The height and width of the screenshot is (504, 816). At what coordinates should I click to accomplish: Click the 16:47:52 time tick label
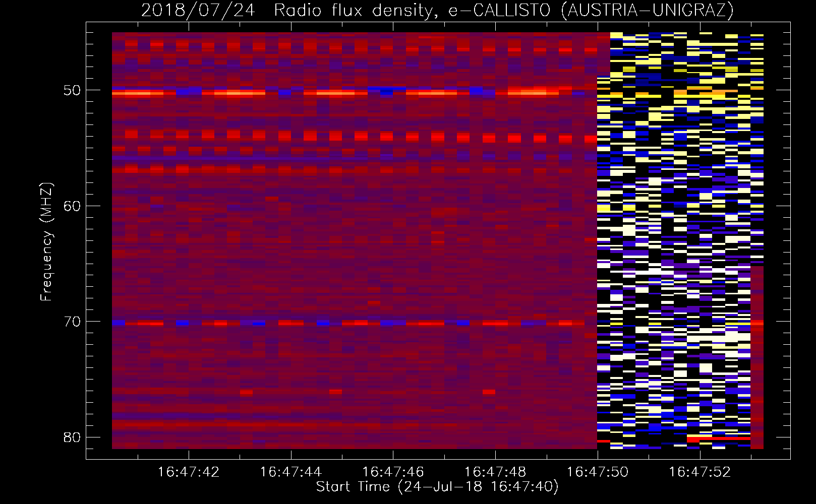[700, 472]
